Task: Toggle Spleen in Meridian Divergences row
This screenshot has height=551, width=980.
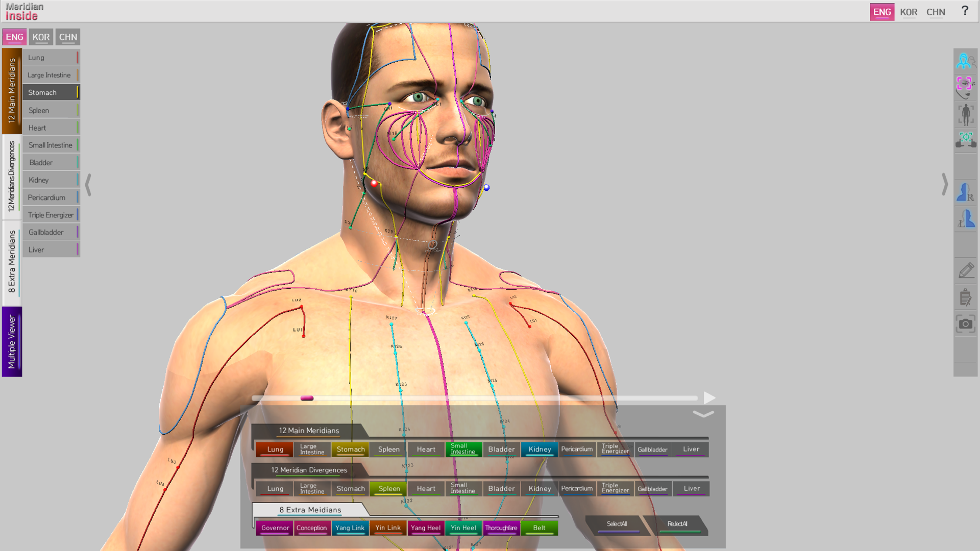Action: click(x=389, y=489)
